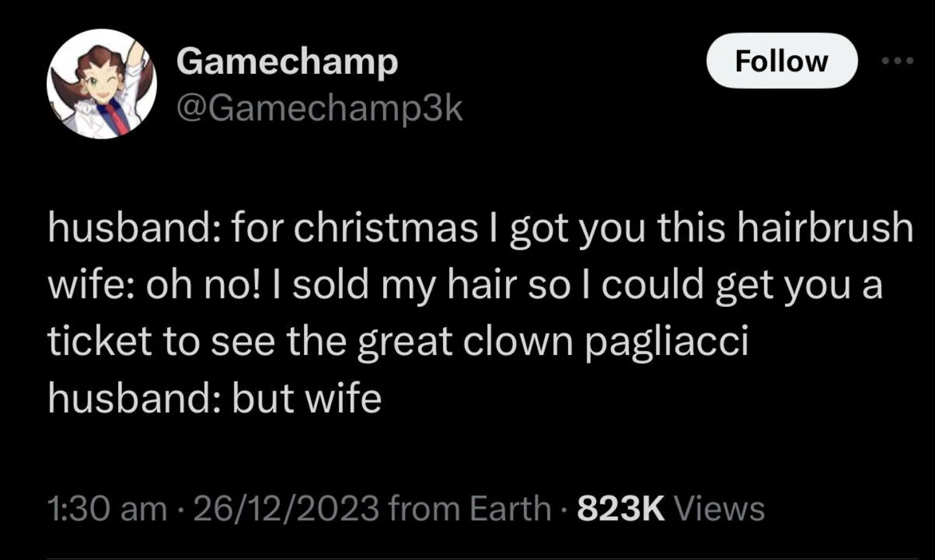Click the 'husband: but wife' line
The height and width of the screenshot is (560, 935).
[x=214, y=398]
